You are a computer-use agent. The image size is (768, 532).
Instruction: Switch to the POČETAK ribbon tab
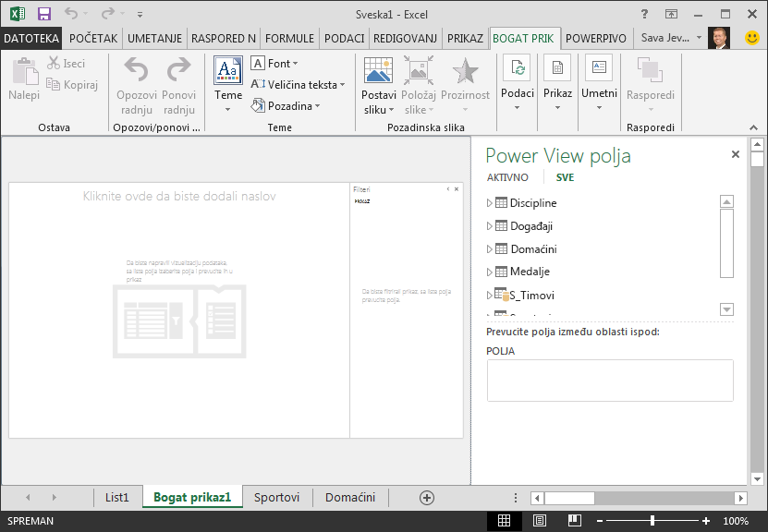[93, 38]
